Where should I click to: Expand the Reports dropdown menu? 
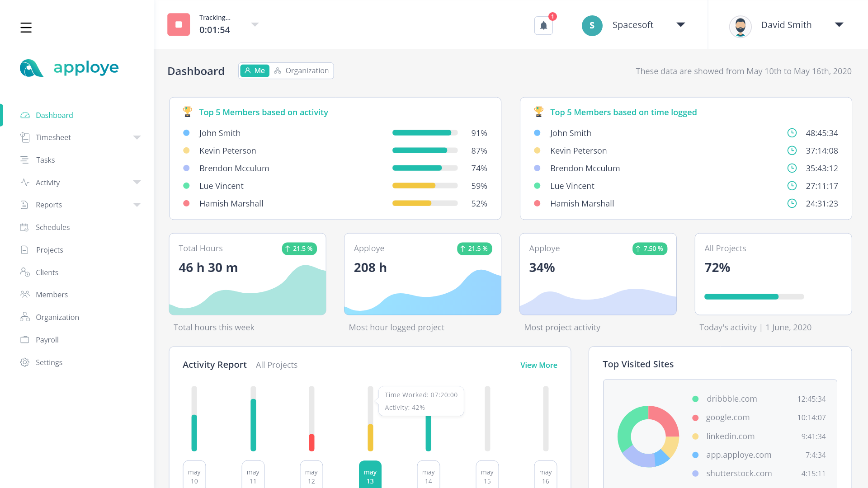[136, 204]
